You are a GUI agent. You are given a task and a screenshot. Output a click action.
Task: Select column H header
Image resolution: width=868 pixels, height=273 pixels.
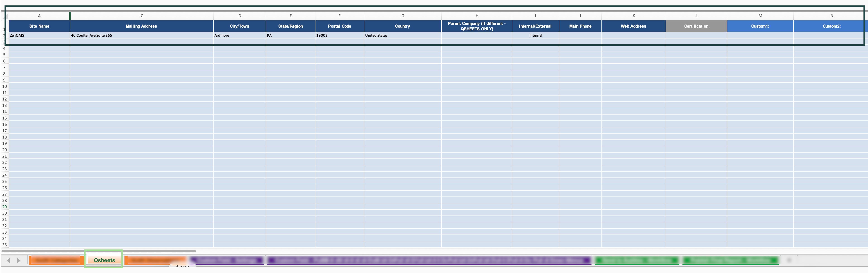pos(477,16)
